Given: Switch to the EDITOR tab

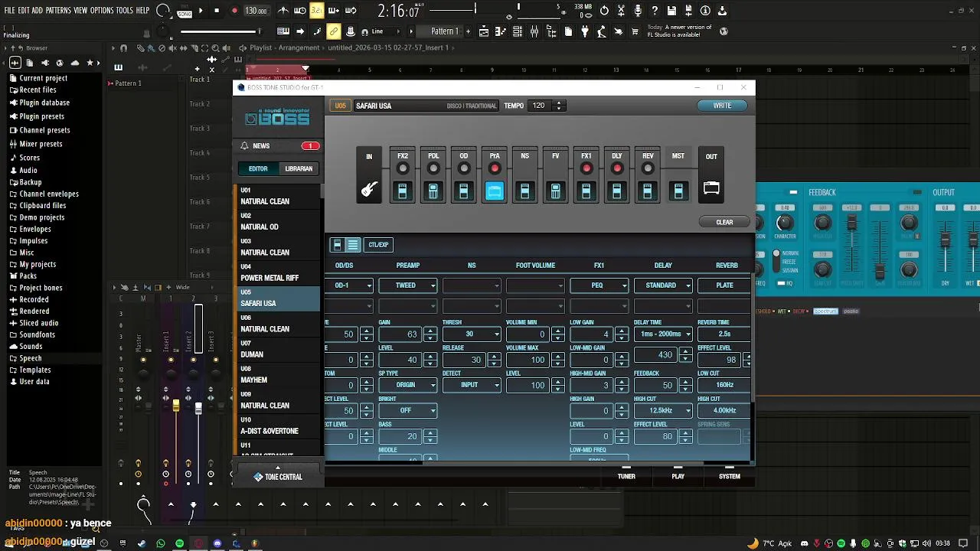Looking at the screenshot, I should [258, 168].
